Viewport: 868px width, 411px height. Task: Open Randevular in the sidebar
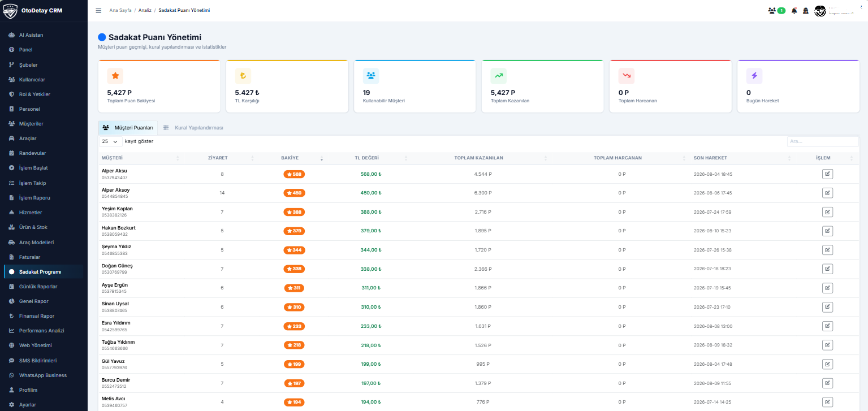tap(44, 153)
